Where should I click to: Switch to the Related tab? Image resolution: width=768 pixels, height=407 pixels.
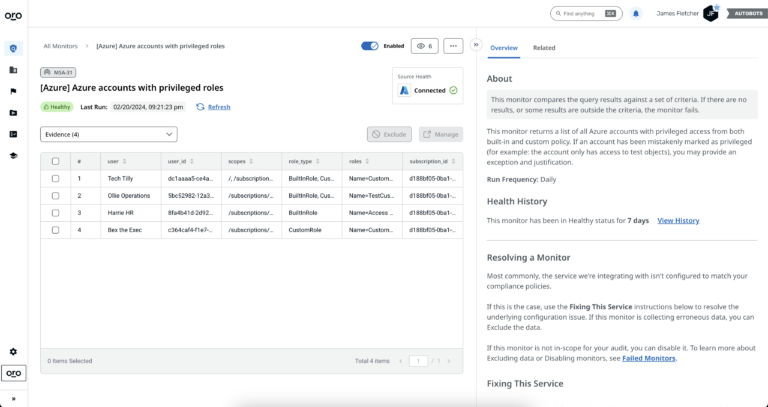[544, 48]
